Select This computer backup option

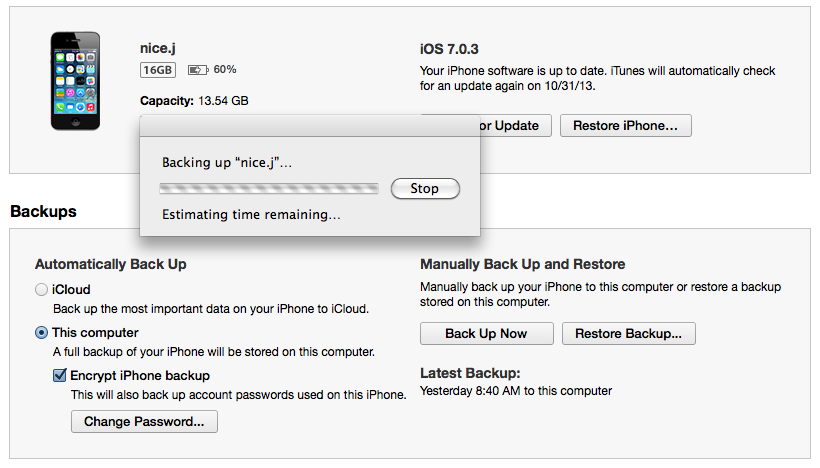pyautogui.click(x=41, y=333)
